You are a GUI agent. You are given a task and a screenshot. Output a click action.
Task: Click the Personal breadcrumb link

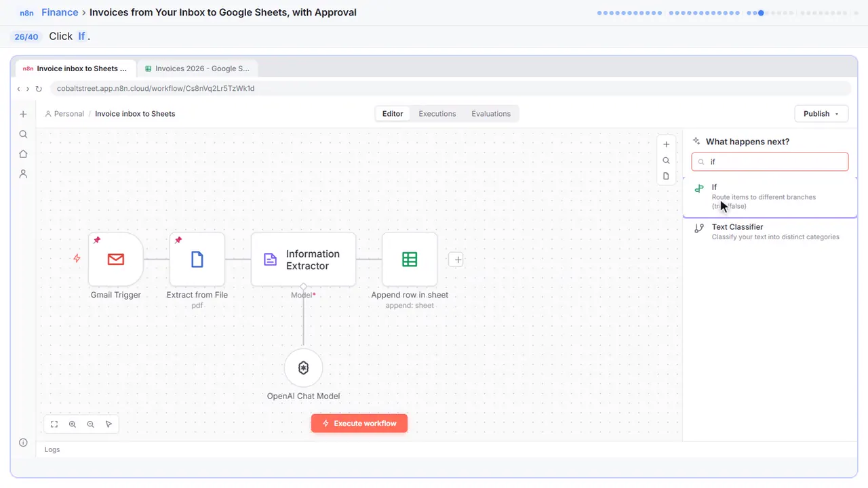(68, 114)
